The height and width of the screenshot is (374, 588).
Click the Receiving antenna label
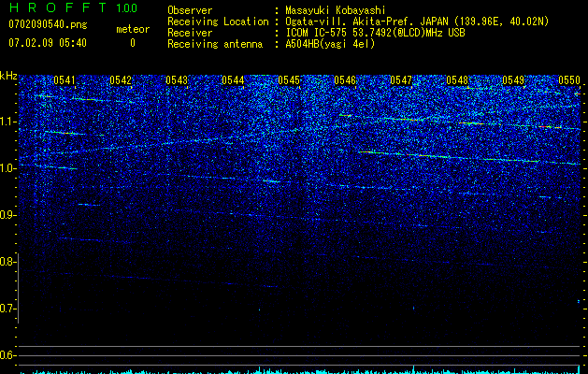point(215,44)
